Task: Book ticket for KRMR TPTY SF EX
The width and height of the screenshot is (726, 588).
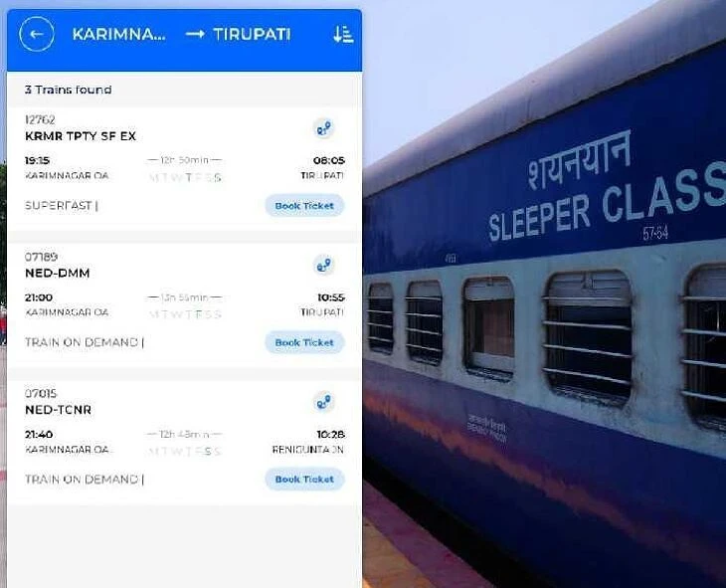Action: pyautogui.click(x=304, y=206)
